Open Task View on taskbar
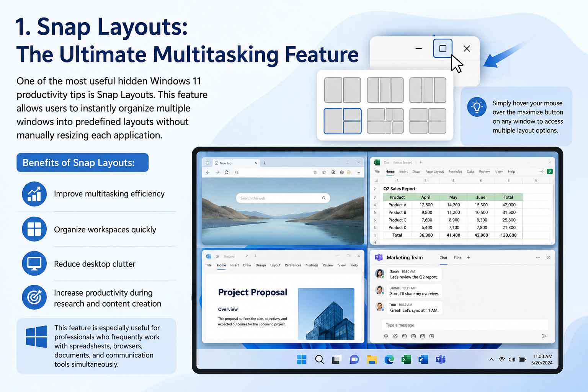The image size is (588, 392). point(336,359)
